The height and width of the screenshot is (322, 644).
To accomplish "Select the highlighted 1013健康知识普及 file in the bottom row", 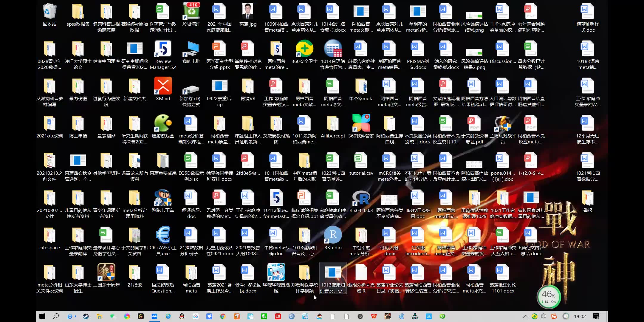I will (333, 279).
